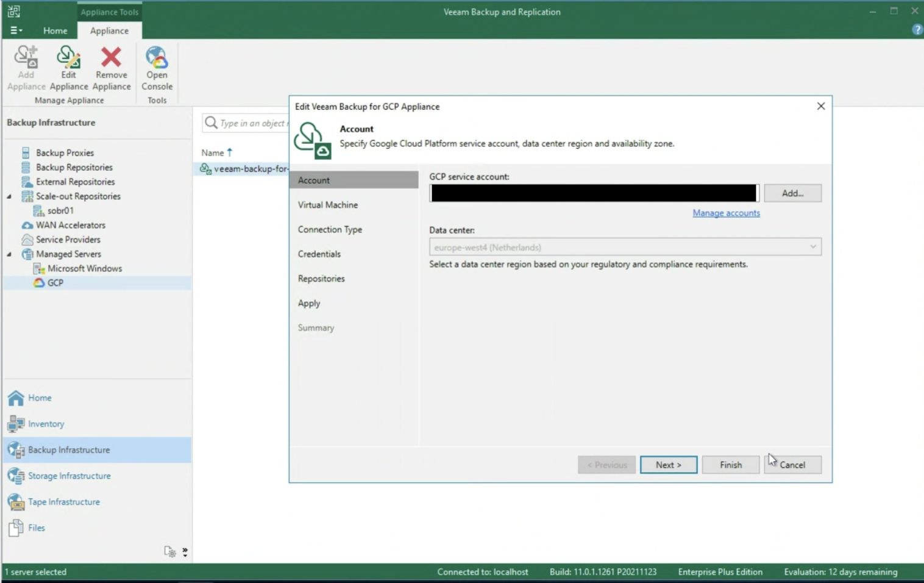Click the build number status text

coord(603,572)
